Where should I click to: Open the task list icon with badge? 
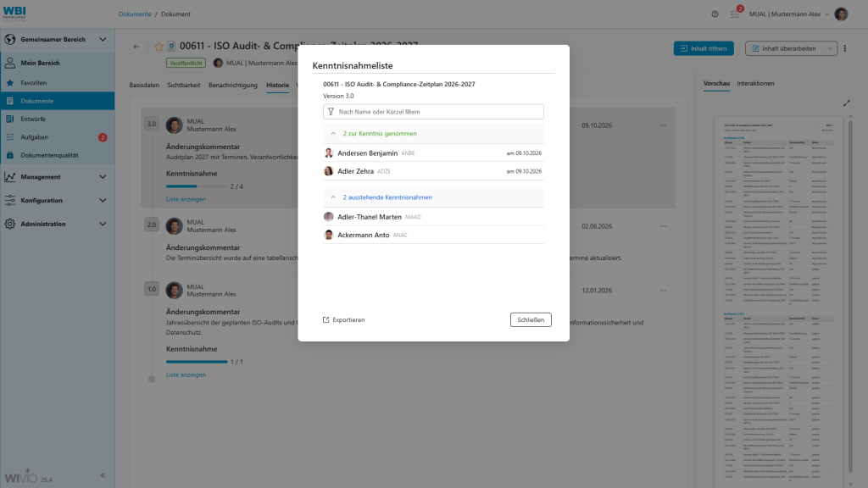point(735,14)
